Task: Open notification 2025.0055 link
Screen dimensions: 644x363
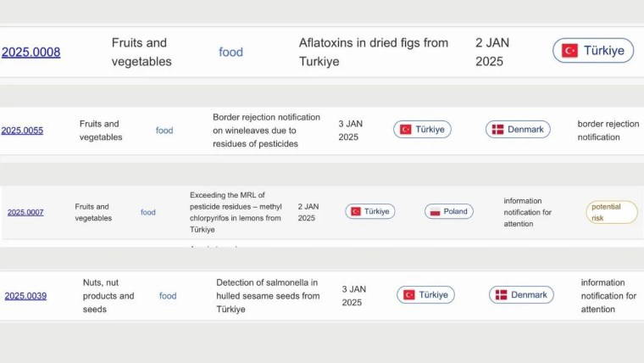Action: 22,131
